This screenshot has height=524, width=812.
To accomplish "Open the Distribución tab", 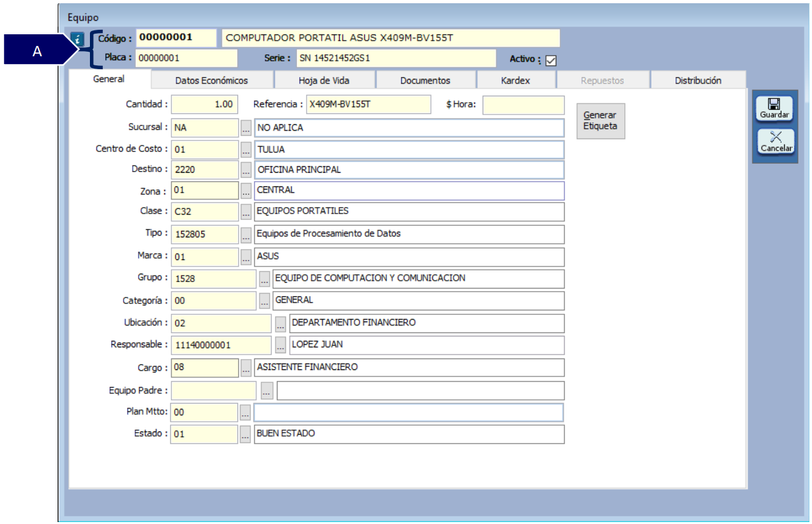I will tap(698, 80).
